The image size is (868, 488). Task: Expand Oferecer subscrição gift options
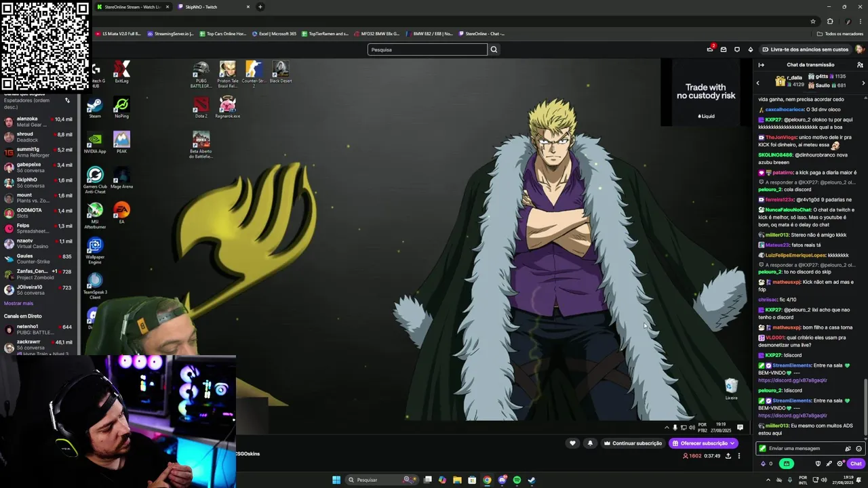click(732, 443)
